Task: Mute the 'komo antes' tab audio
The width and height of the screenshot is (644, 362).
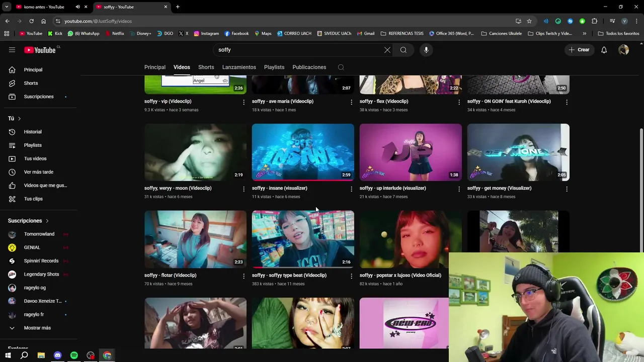Action: pos(77,7)
